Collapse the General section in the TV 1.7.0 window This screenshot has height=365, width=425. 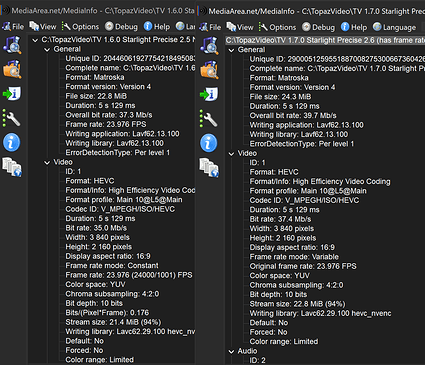pos(231,50)
